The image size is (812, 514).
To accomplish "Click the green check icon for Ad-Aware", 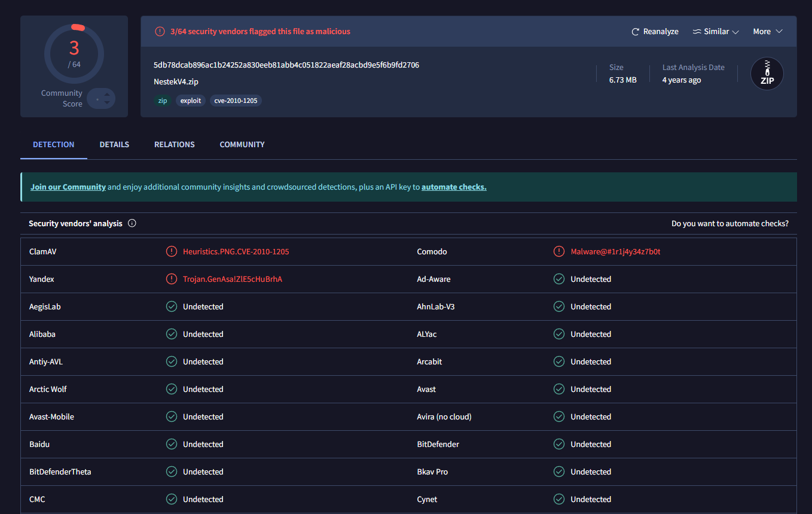I will 559,279.
